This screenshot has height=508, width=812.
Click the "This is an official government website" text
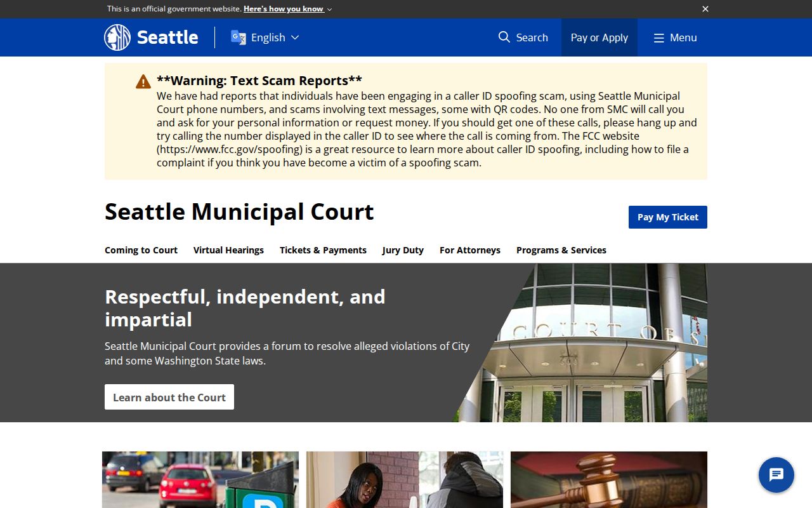click(x=174, y=9)
